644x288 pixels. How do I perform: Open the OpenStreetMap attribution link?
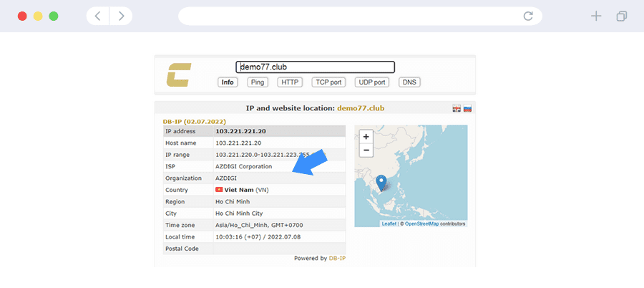coord(421,224)
